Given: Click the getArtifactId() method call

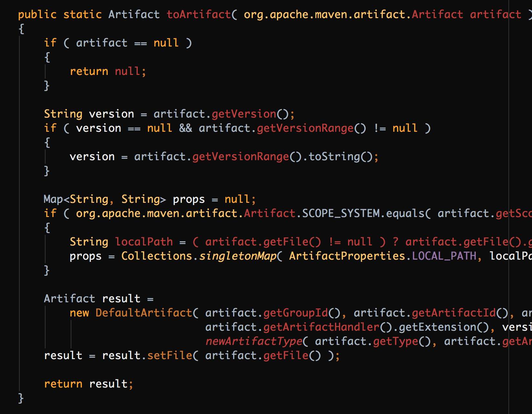Looking at the screenshot, I should coord(454,313).
